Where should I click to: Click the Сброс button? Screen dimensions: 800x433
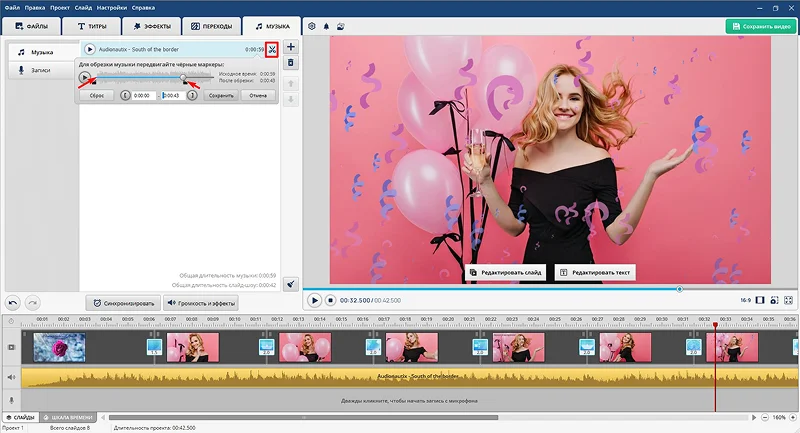tap(97, 95)
